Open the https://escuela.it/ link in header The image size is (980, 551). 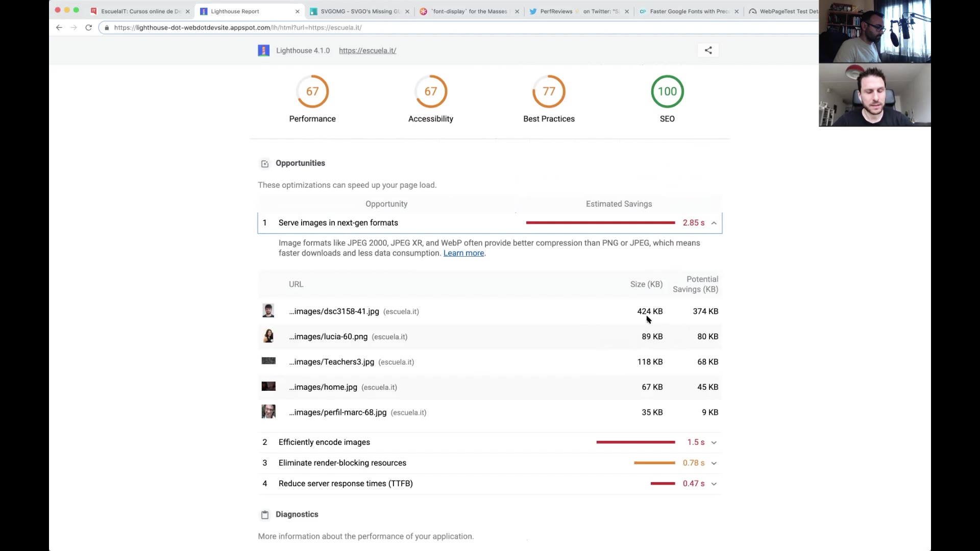pyautogui.click(x=367, y=51)
